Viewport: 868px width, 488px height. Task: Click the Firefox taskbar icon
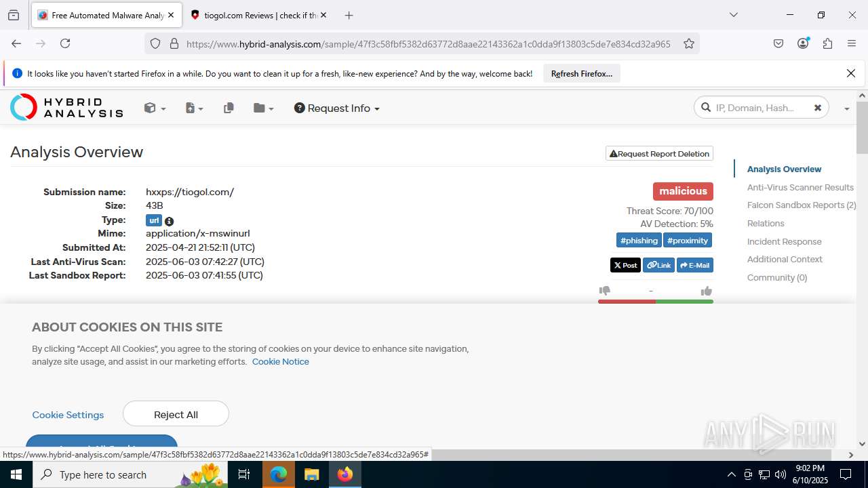344,474
